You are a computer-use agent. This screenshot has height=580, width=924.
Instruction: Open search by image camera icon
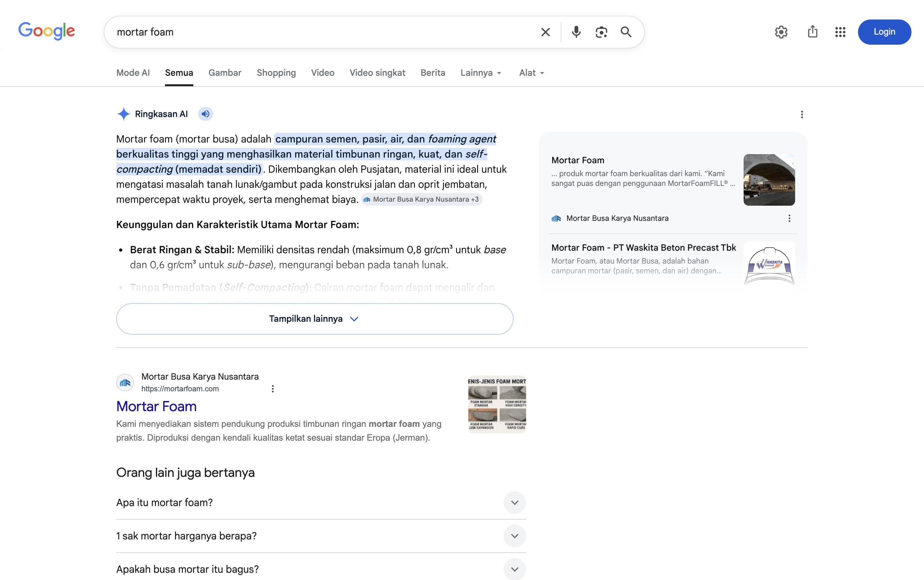601,32
